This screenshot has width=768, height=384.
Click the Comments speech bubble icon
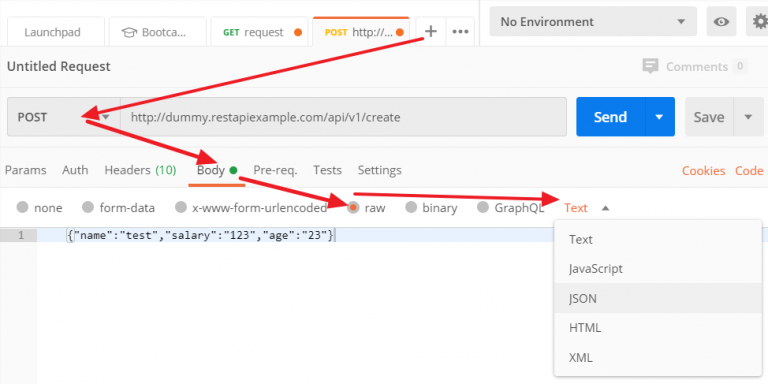click(x=650, y=66)
